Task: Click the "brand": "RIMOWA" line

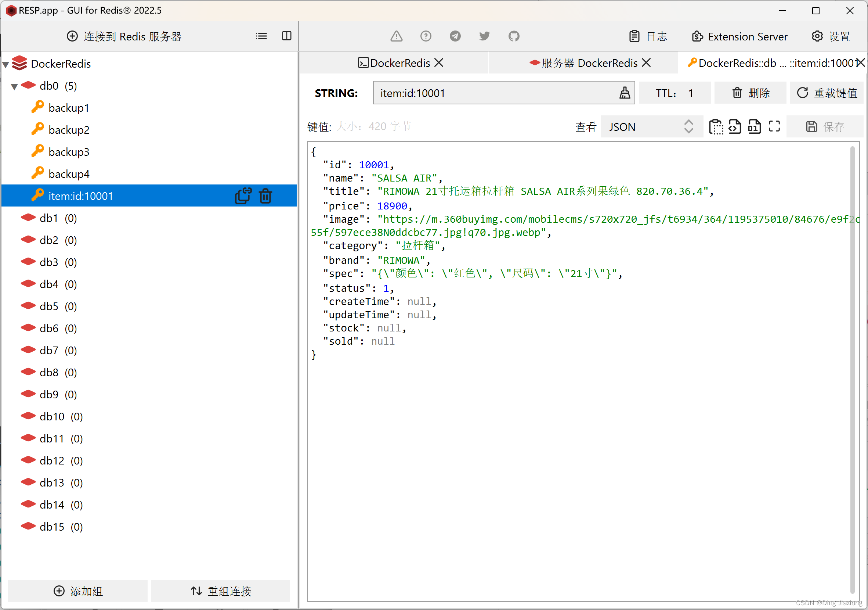Action: tap(376, 260)
